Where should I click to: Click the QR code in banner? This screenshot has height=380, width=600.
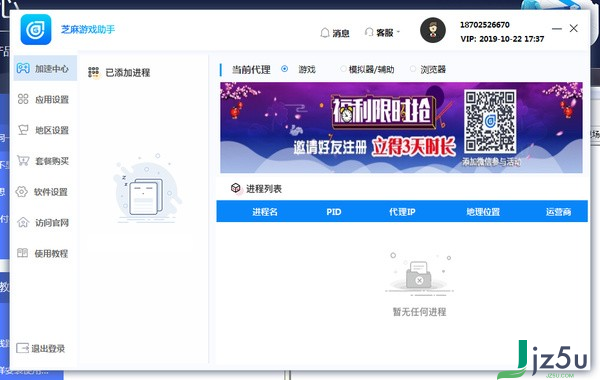pos(490,121)
